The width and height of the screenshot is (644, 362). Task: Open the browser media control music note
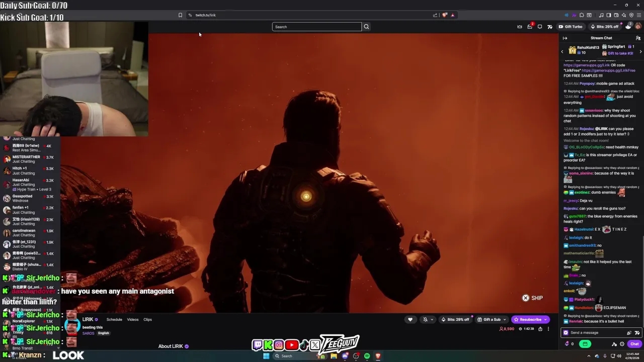tap(601, 15)
